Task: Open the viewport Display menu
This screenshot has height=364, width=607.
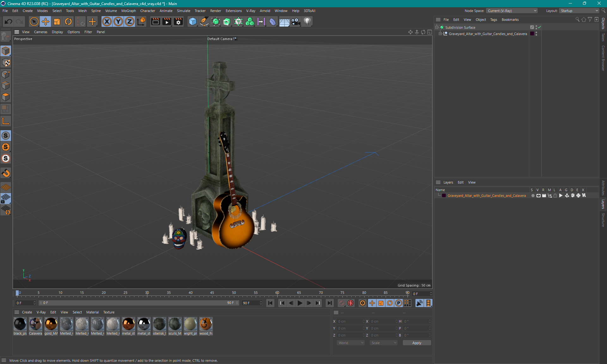Action: 57,32
